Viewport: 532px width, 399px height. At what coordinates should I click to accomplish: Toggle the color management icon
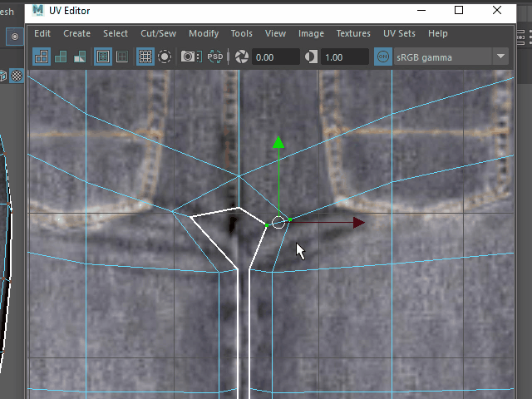pos(382,57)
